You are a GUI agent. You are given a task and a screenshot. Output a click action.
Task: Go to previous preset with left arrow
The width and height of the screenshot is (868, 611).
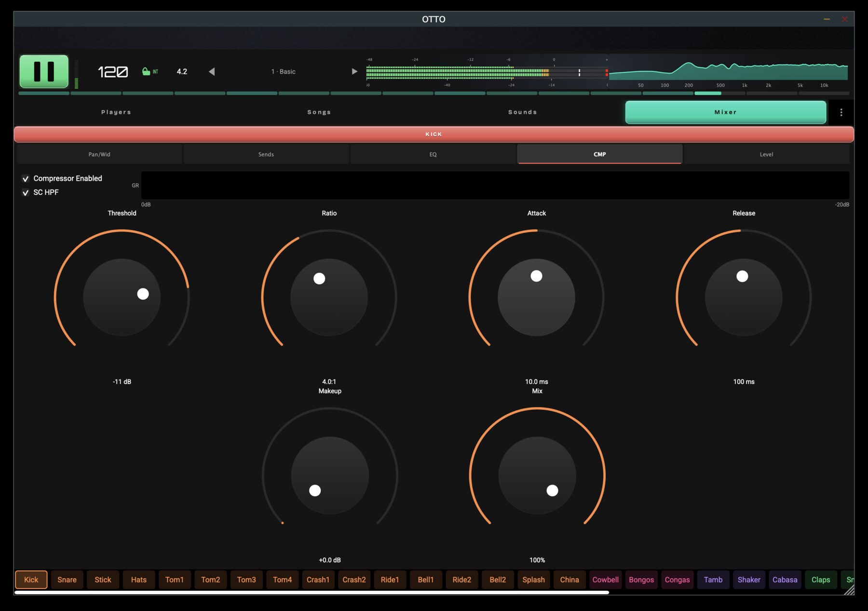212,71
